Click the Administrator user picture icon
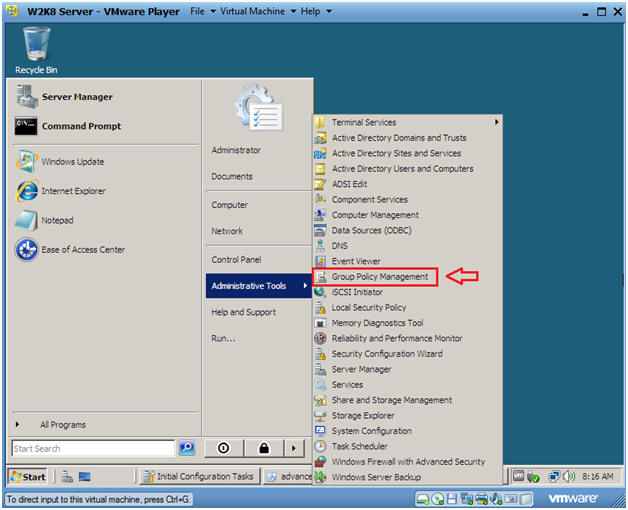 (x=259, y=107)
